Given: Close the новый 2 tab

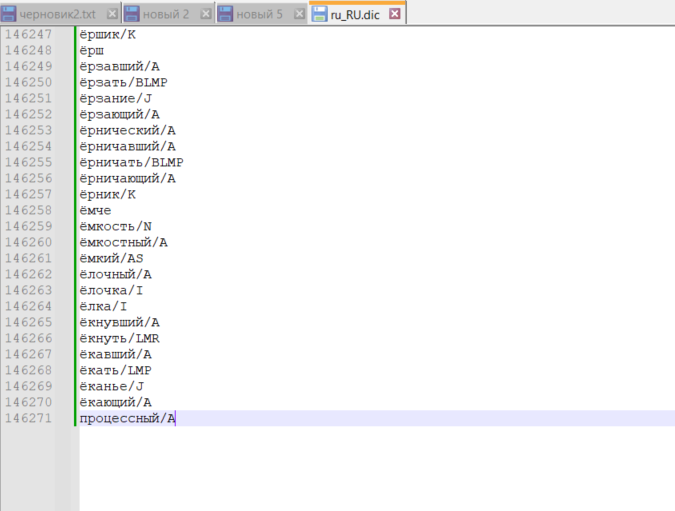Looking at the screenshot, I should tap(205, 14).
